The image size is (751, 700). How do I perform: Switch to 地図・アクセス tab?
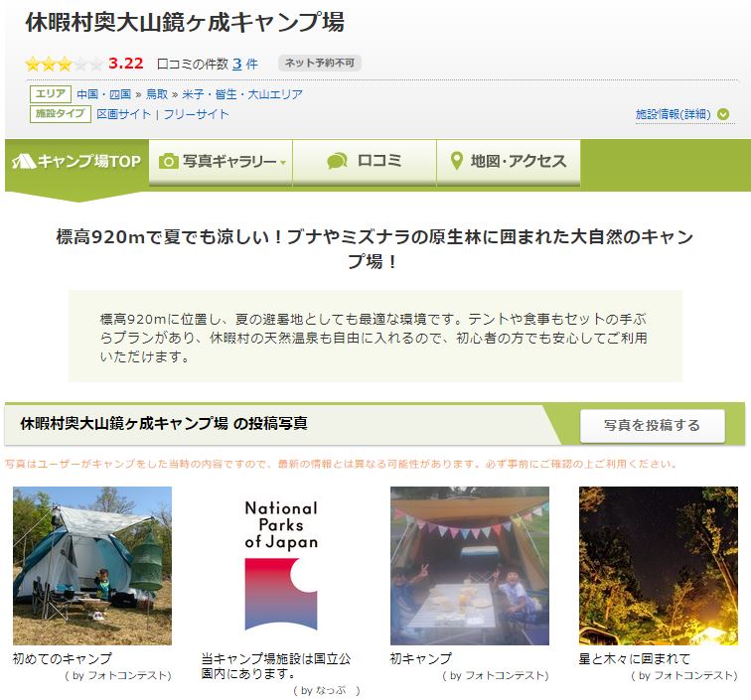click(x=509, y=162)
